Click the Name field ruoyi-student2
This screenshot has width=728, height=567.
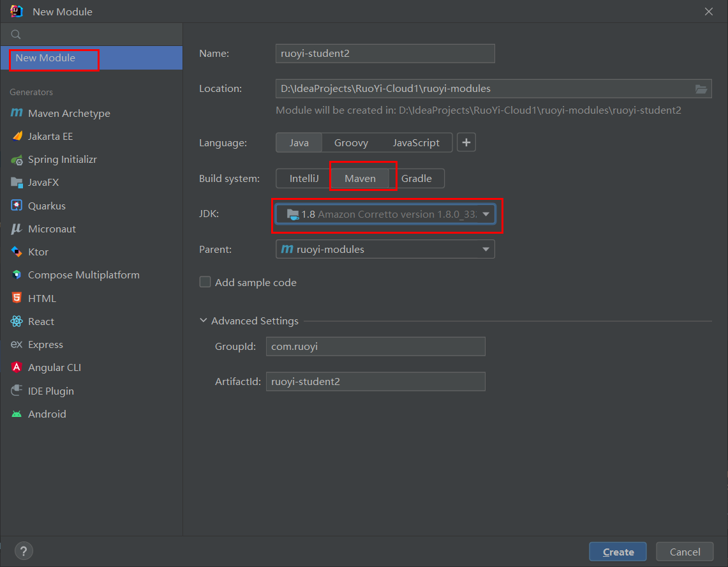[385, 54]
